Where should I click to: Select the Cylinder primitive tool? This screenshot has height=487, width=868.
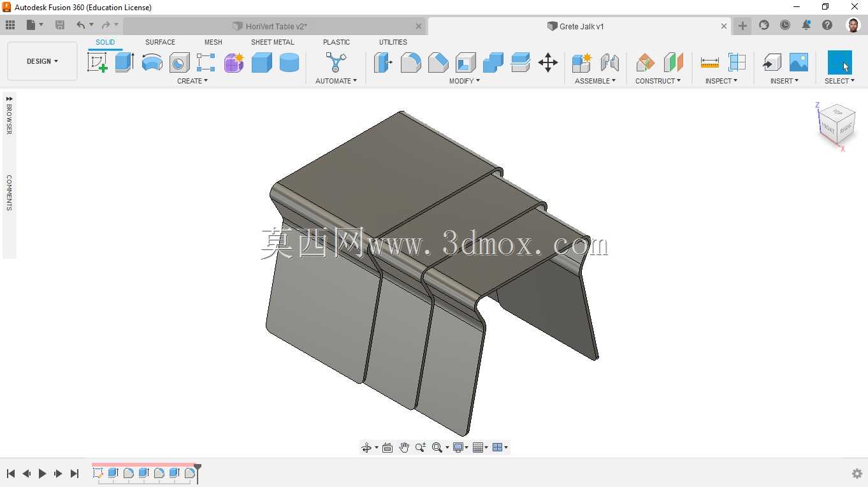tap(289, 62)
